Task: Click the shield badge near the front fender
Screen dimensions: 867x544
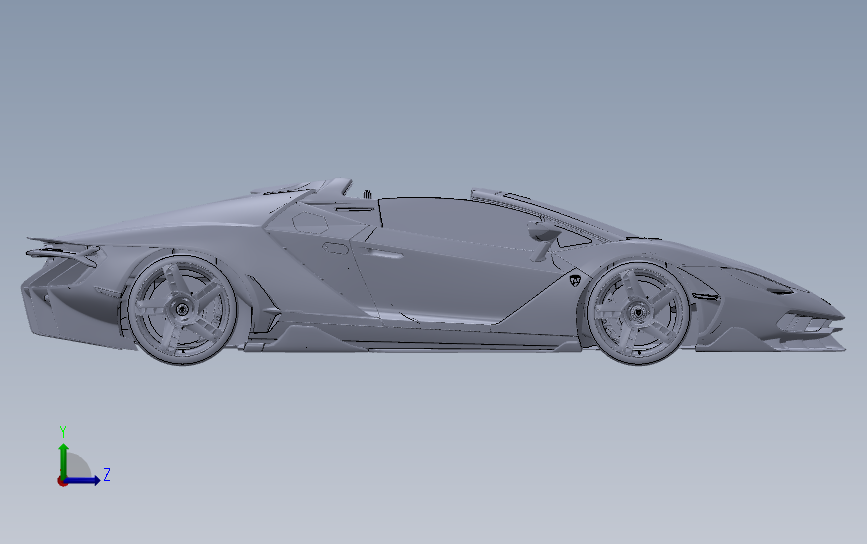Action: click(x=575, y=281)
